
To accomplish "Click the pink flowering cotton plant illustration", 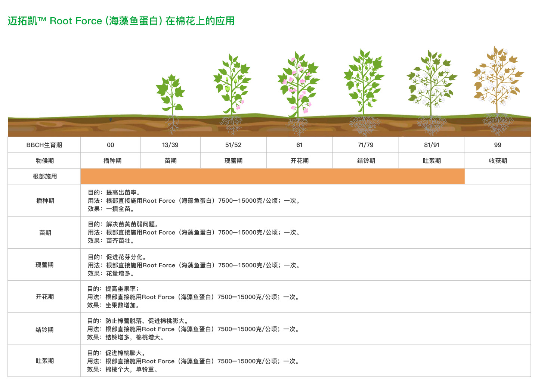I will (x=298, y=85).
